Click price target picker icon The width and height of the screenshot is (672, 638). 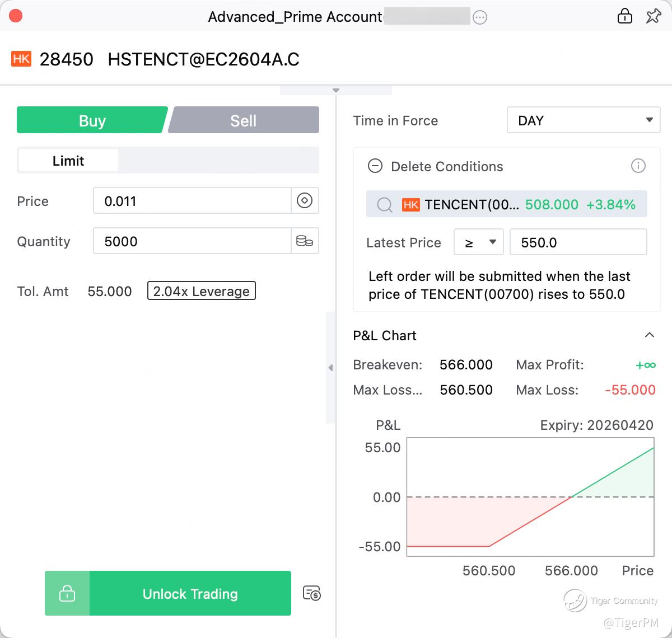tap(305, 200)
